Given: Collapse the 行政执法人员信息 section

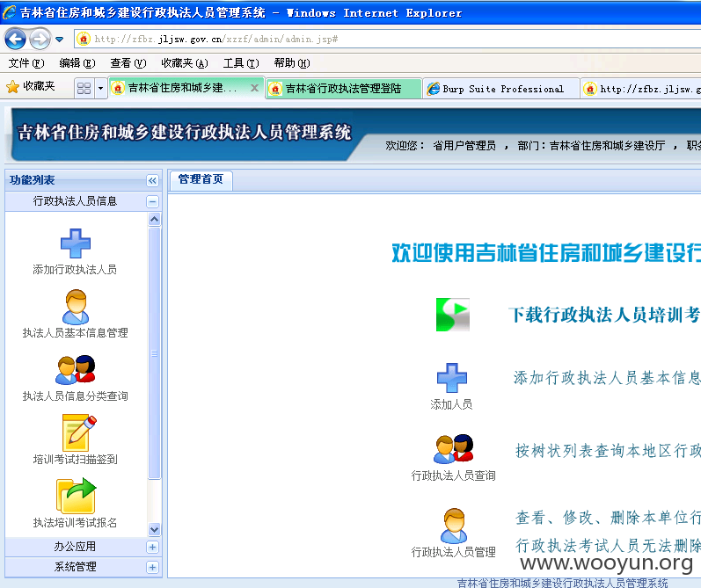Looking at the screenshot, I should 152,201.
